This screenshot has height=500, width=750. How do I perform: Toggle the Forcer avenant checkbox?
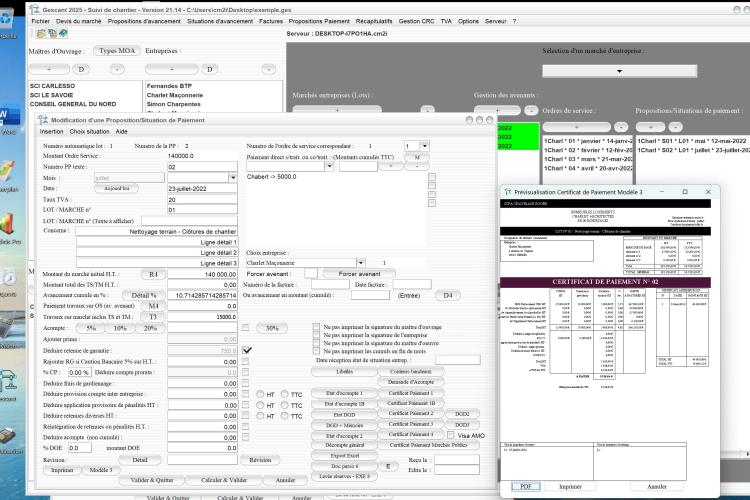tap(311, 274)
